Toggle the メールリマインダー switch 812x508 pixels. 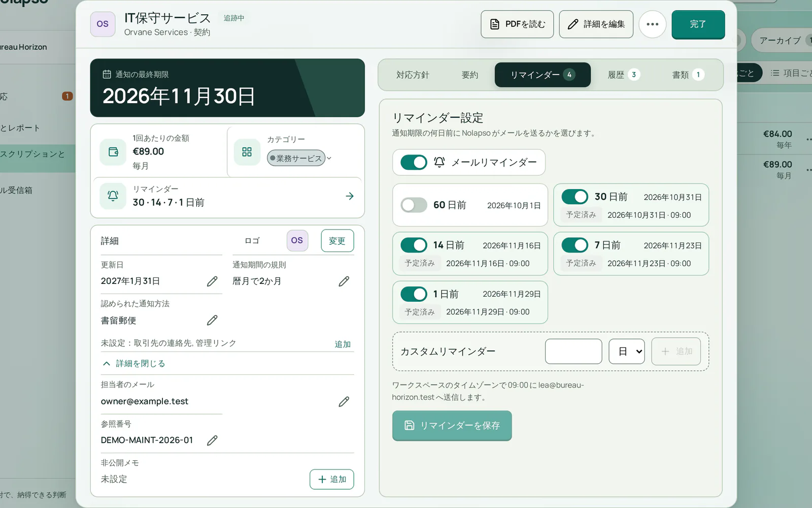(x=414, y=163)
